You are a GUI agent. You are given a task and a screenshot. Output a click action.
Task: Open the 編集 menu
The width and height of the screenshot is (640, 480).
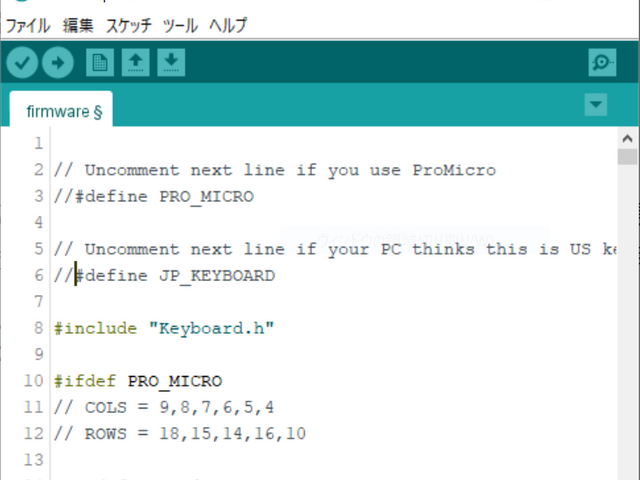pos(78,26)
